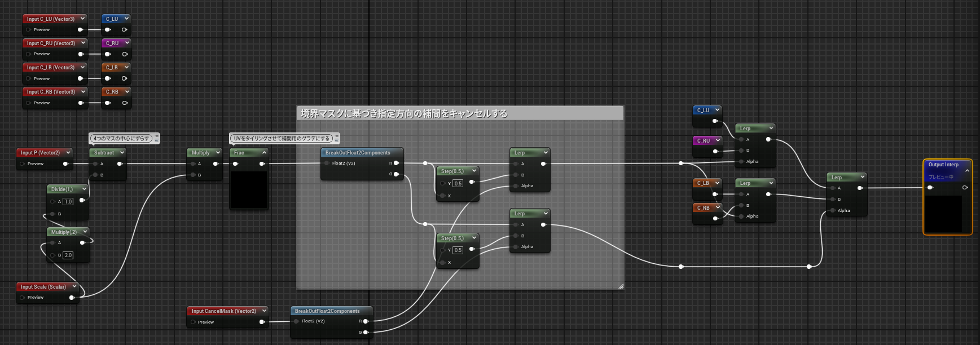The image size is (980, 345).
Task: Expand the Divide(1,) node chevron
Action: click(84, 189)
